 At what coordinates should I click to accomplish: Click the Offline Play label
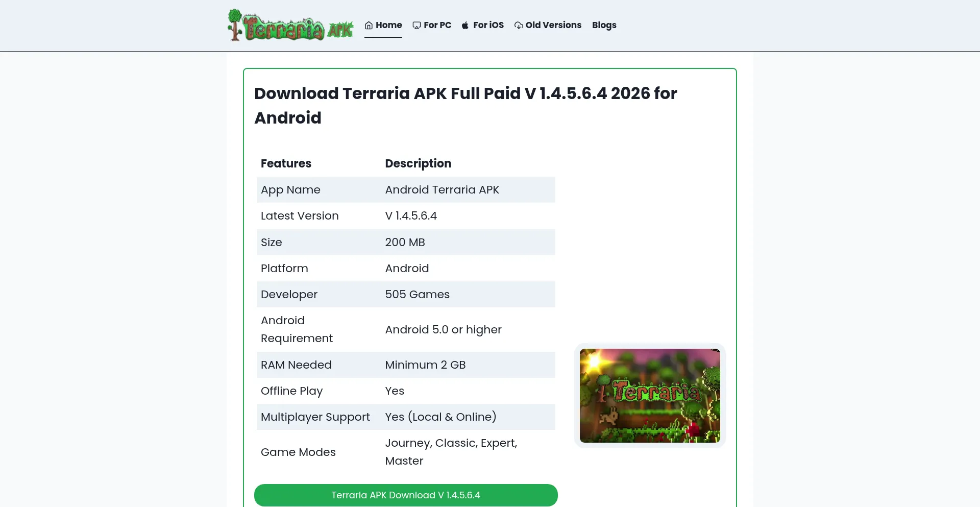coord(291,391)
